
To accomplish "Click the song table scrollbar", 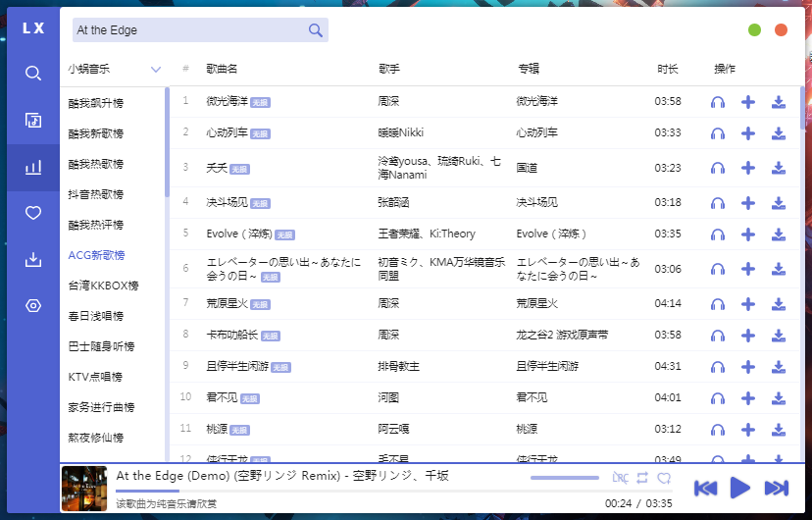I will tap(802, 108).
